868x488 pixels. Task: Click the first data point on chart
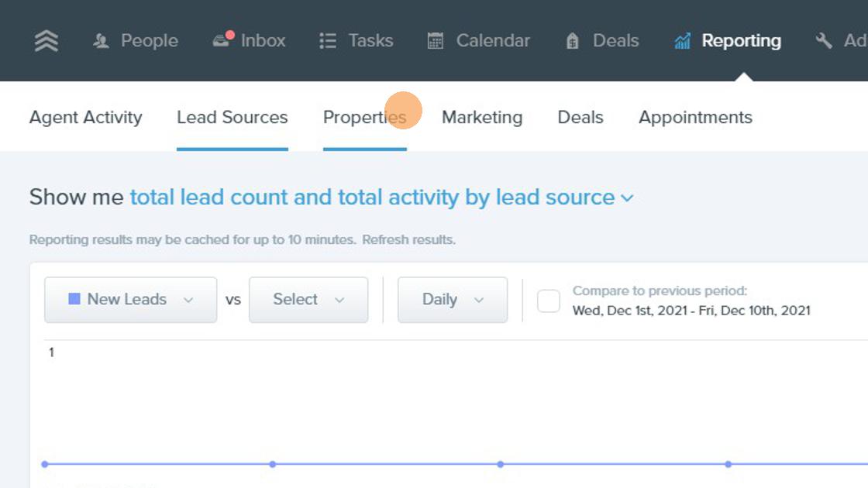click(x=45, y=464)
